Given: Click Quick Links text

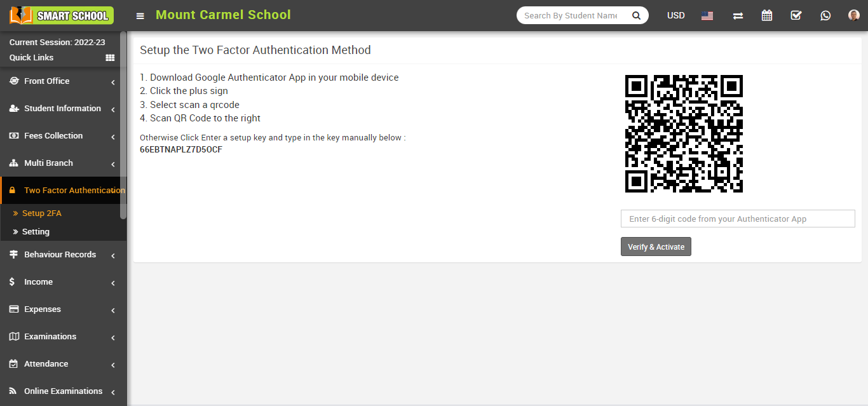Looking at the screenshot, I should pyautogui.click(x=31, y=58).
